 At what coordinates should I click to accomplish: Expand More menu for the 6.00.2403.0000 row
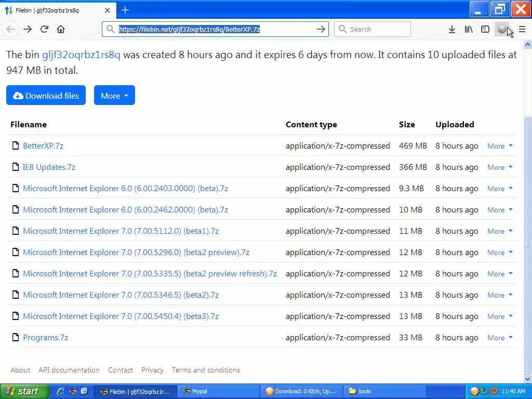(500, 189)
